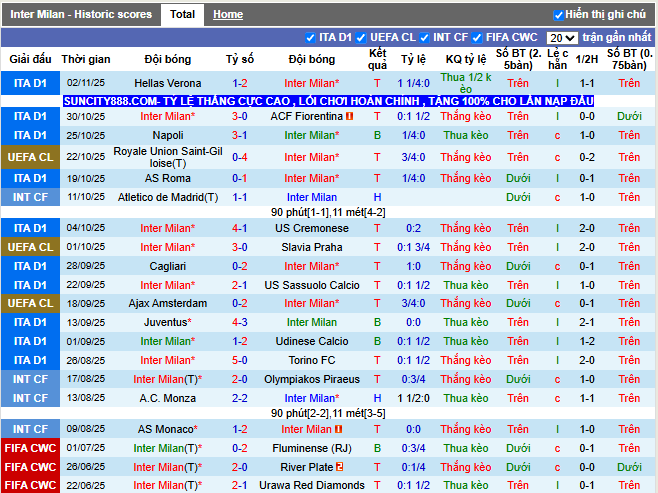658x493 pixels.
Task: Click half-time score 0-2 in Saint-Gilloise row
Action: (x=587, y=157)
